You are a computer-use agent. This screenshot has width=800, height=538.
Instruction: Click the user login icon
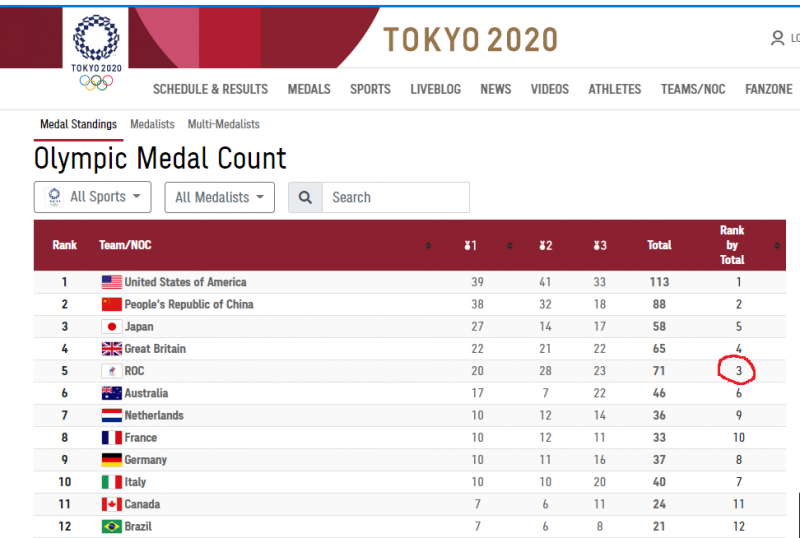point(777,39)
